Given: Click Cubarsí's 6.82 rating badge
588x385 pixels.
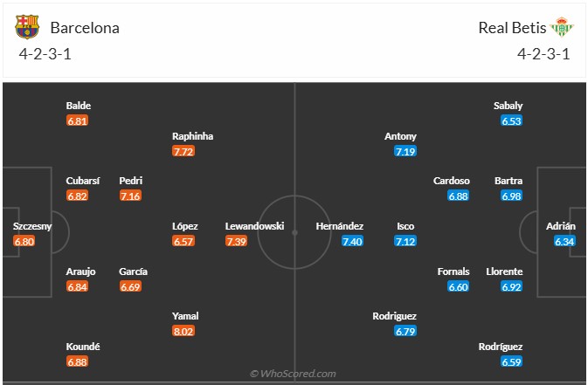Looking at the screenshot, I should tap(78, 196).
